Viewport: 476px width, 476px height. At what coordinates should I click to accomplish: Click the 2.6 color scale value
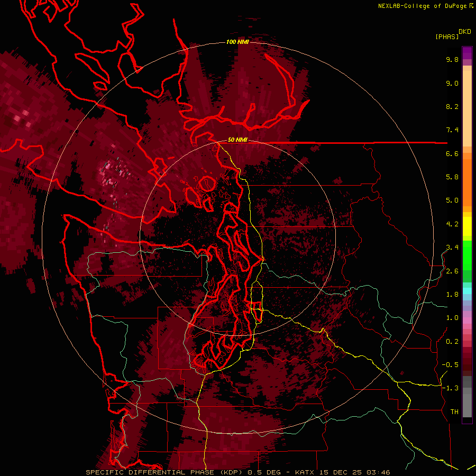click(452, 271)
